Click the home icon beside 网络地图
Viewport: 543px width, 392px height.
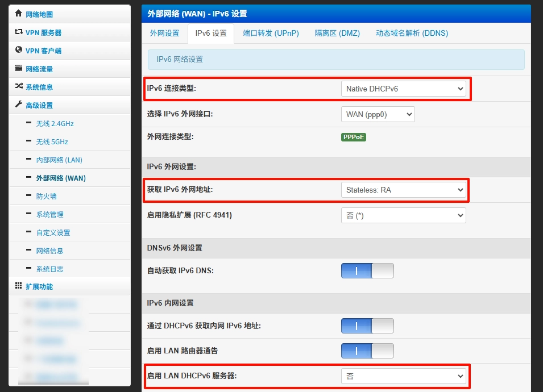pyautogui.click(x=18, y=14)
